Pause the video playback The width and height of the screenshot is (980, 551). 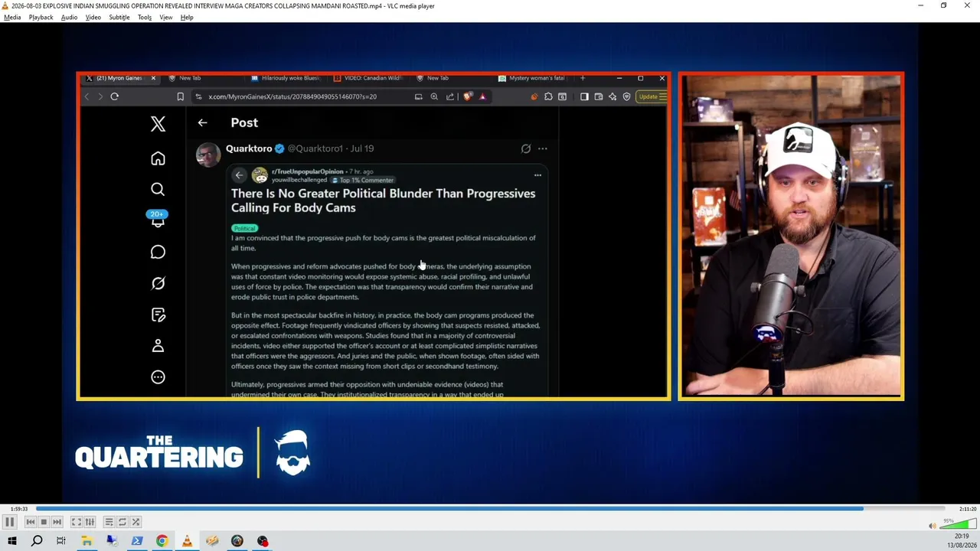pos(9,522)
